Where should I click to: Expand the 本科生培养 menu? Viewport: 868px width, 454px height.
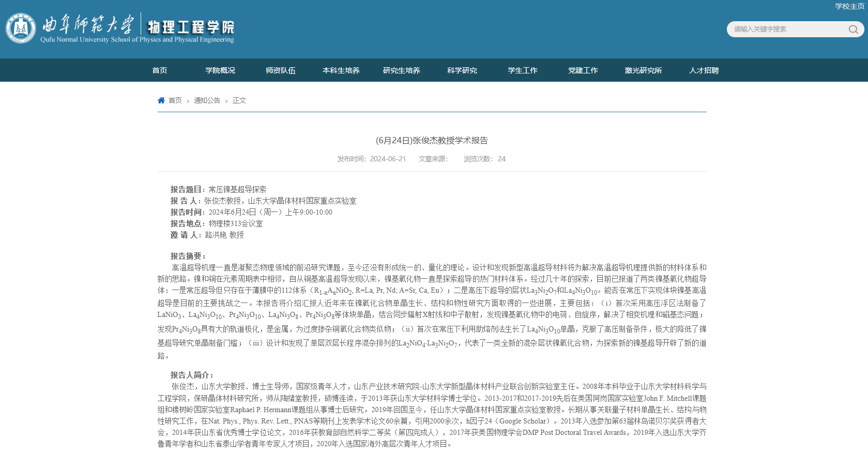[341, 70]
